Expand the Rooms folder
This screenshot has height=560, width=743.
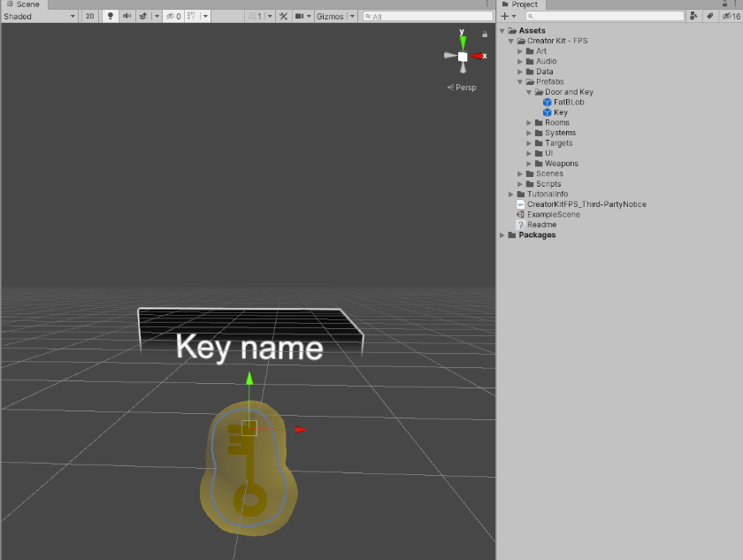(x=529, y=122)
